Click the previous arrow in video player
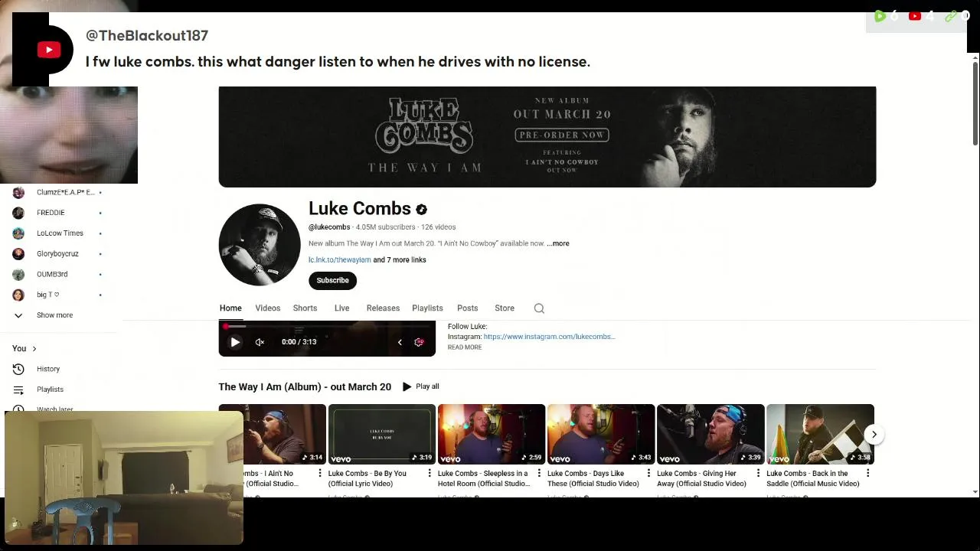 (x=400, y=342)
